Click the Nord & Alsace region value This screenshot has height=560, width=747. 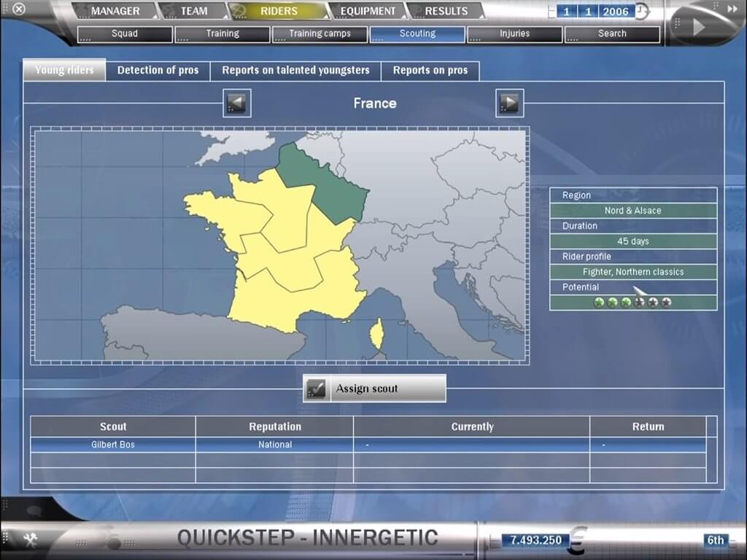[x=633, y=211]
